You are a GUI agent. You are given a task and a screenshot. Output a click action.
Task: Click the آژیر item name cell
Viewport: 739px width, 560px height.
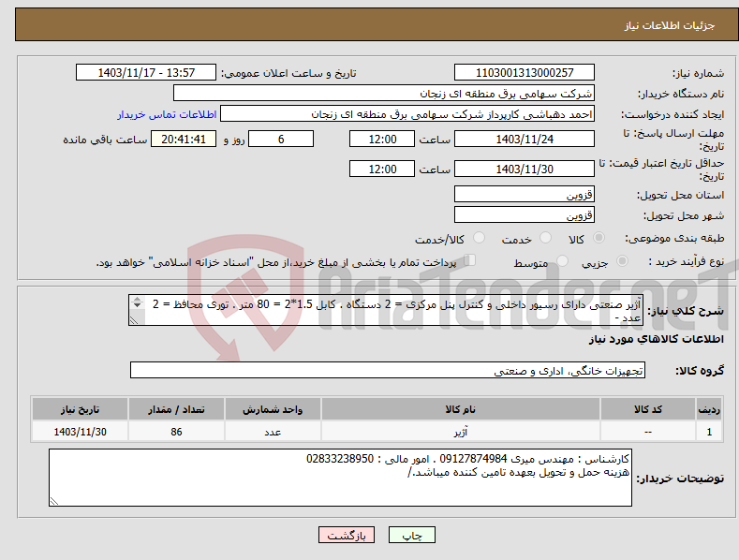click(461, 432)
